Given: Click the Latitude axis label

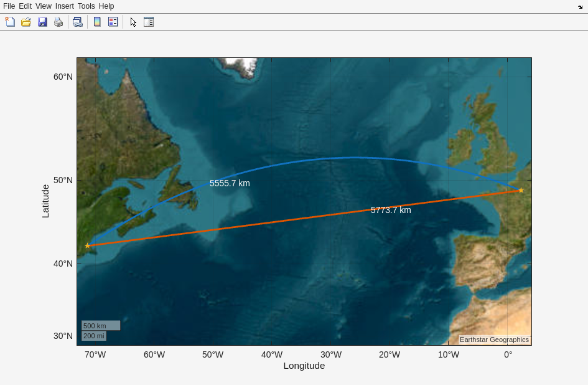Looking at the screenshot, I should [45, 201].
